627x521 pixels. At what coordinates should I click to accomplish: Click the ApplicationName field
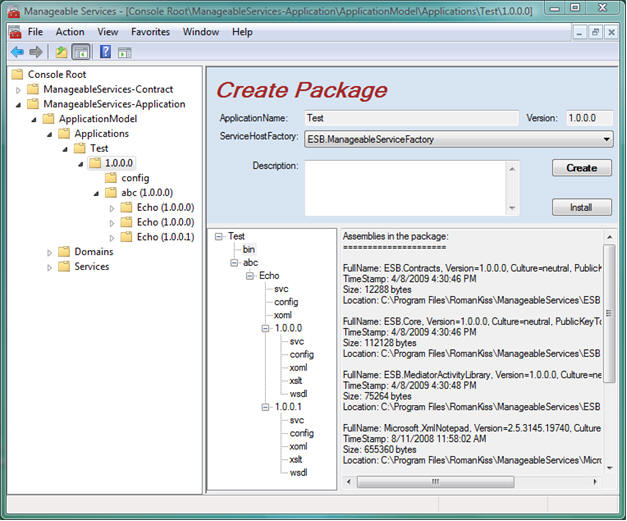[x=411, y=118]
